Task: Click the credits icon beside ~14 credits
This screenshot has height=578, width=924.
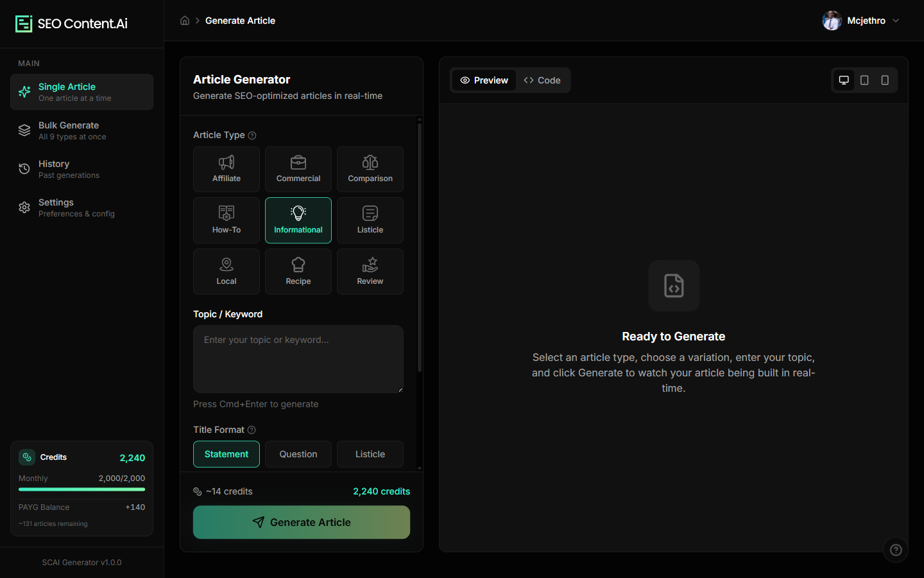Action: [198, 492]
